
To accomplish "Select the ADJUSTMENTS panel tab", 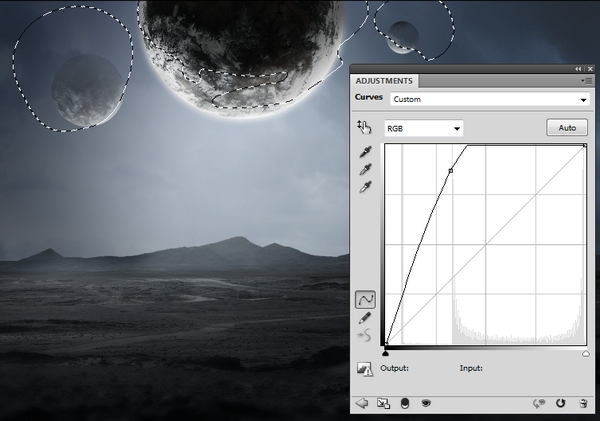I will tap(386, 81).
